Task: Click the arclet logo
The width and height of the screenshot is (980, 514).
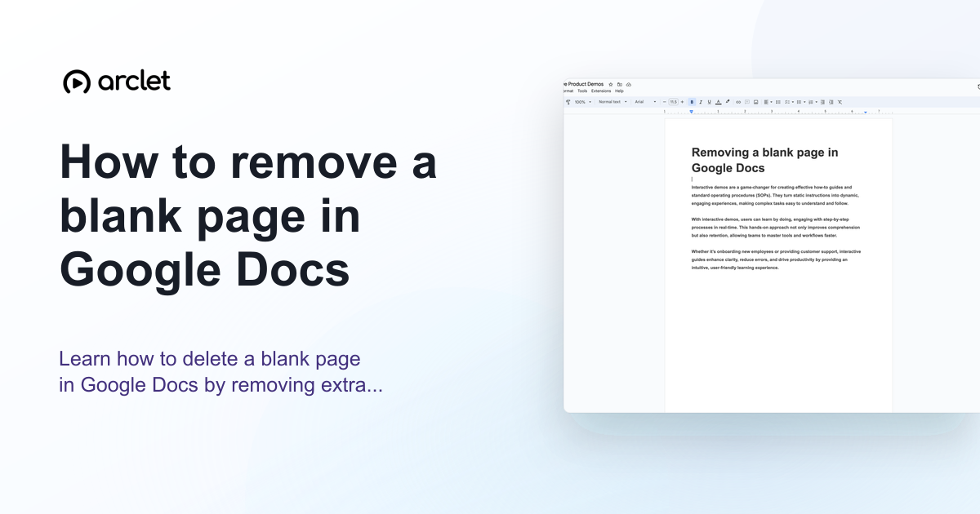Action: click(x=117, y=82)
